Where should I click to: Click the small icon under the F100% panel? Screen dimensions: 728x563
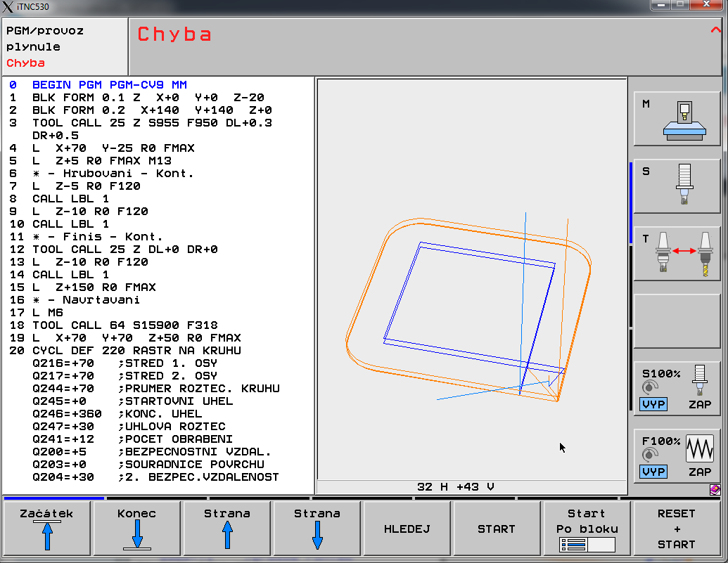pyautogui.click(x=715, y=489)
